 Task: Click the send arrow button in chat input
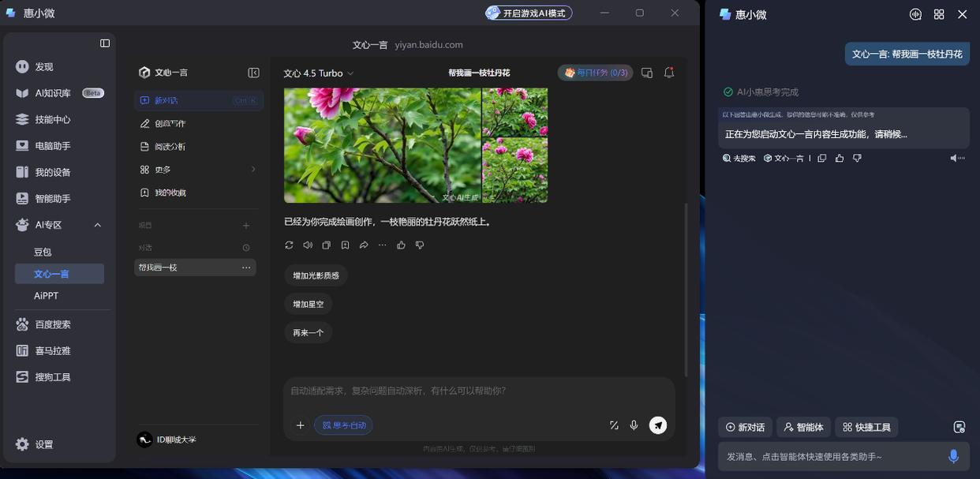click(658, 425)
